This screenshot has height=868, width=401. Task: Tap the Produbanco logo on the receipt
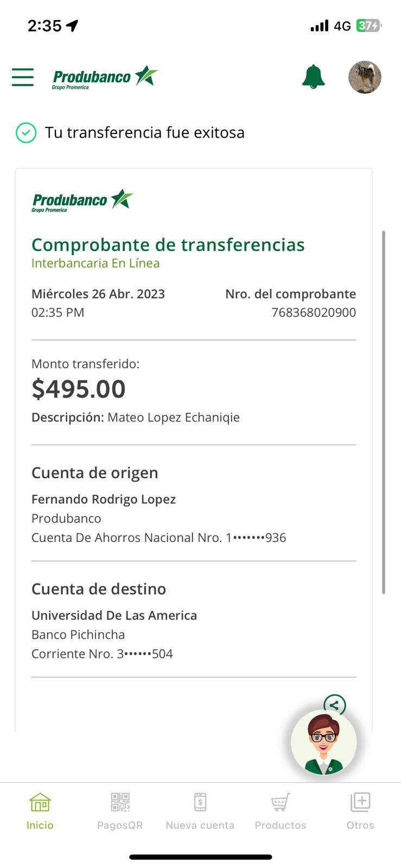point(82,201)
